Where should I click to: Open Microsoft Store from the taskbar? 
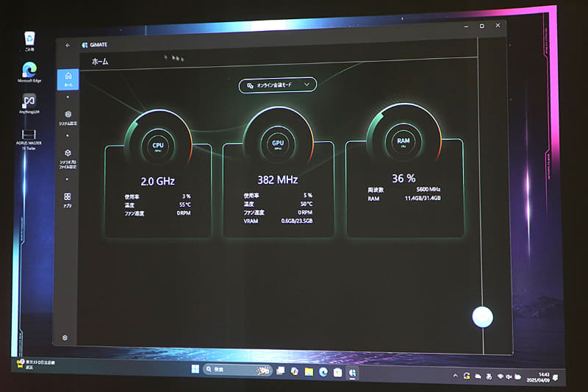tap(337, 372)
